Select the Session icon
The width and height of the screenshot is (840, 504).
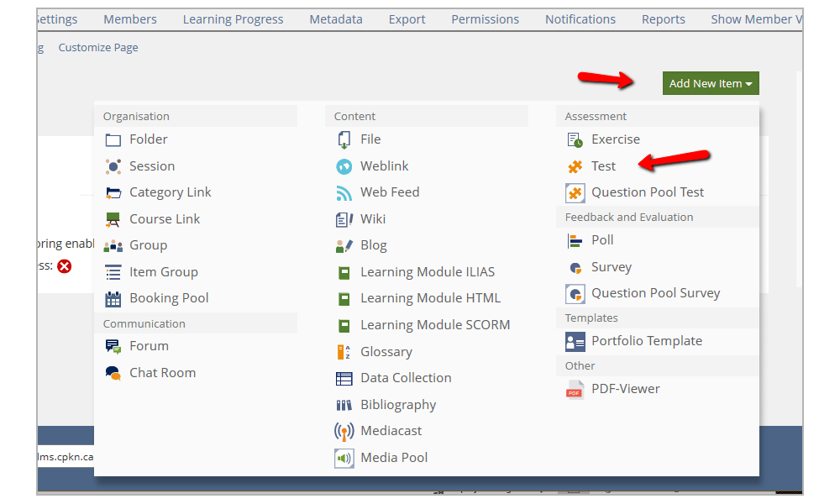pyautogui.click(x=113, y=166)
